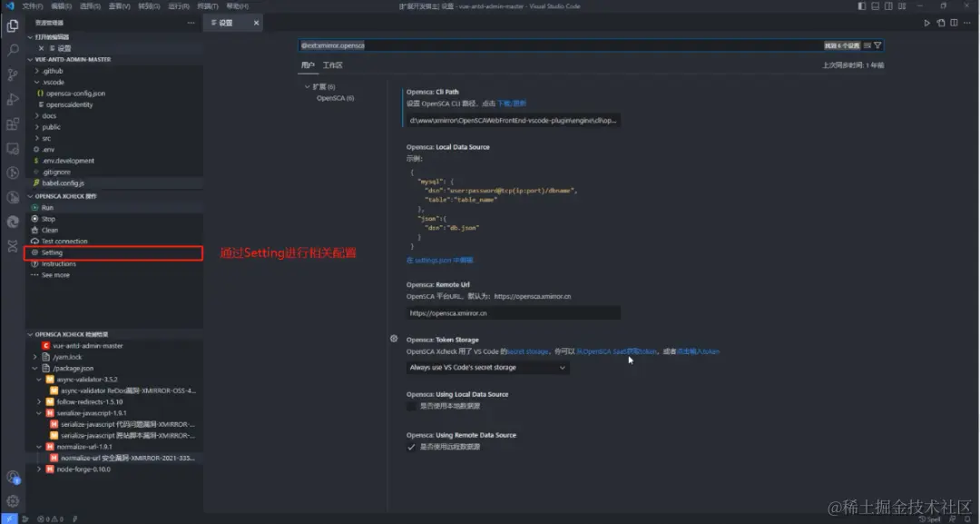The image size is (980, 524).
Task: Uncheck Using Remote Data Source checkbox
Action: coord(411,447)
